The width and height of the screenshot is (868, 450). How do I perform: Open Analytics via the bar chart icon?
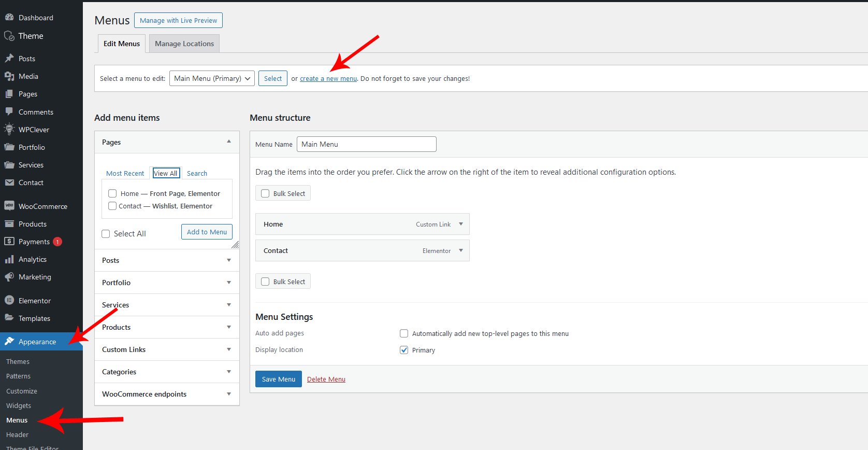tap(9, 259)
